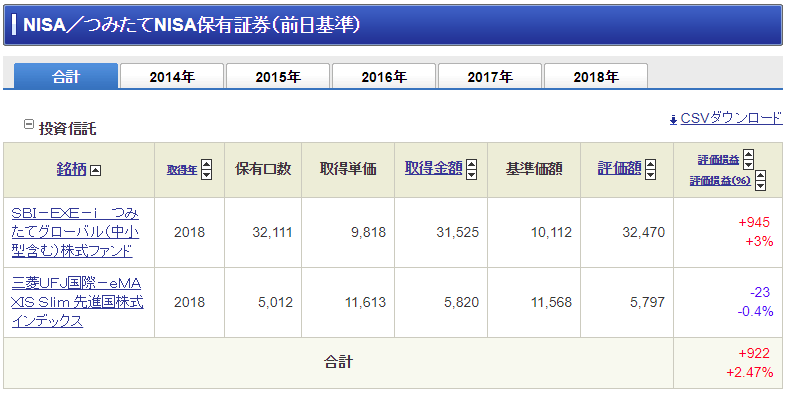Click the 評価損益(%) header link
797x394 pixels.
pos(720,180)
